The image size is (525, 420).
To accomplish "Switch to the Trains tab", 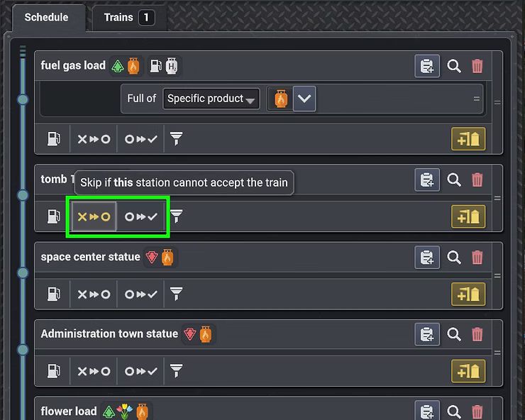I will (129, 18).
